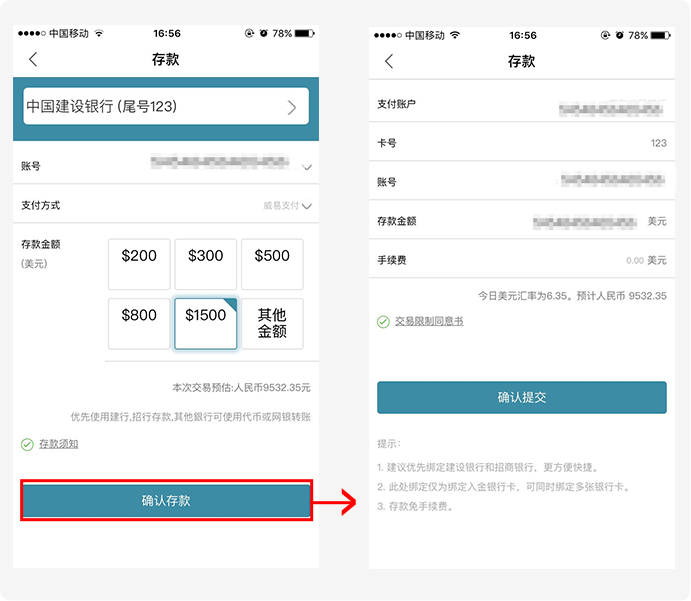Tap Wi-Fi icon in right phone status bar

coord(456,35)
